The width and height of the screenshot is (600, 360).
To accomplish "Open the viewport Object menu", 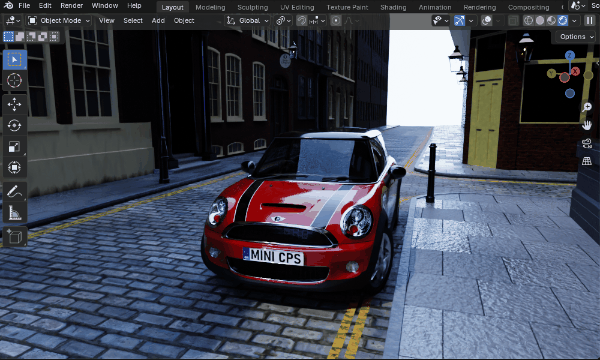I will click(184, 21).
